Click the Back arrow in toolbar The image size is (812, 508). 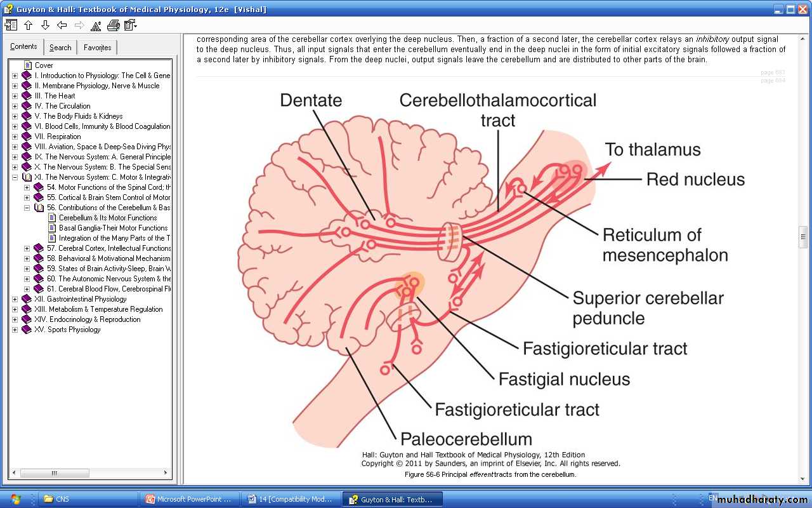(x=62, y=25)
